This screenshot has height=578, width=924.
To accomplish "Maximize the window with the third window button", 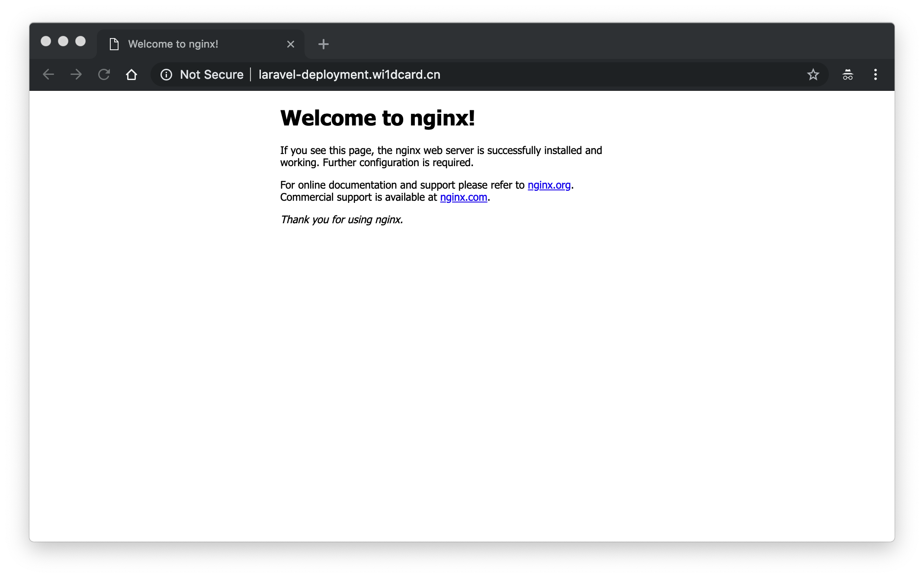I will [x=80, y=41].
